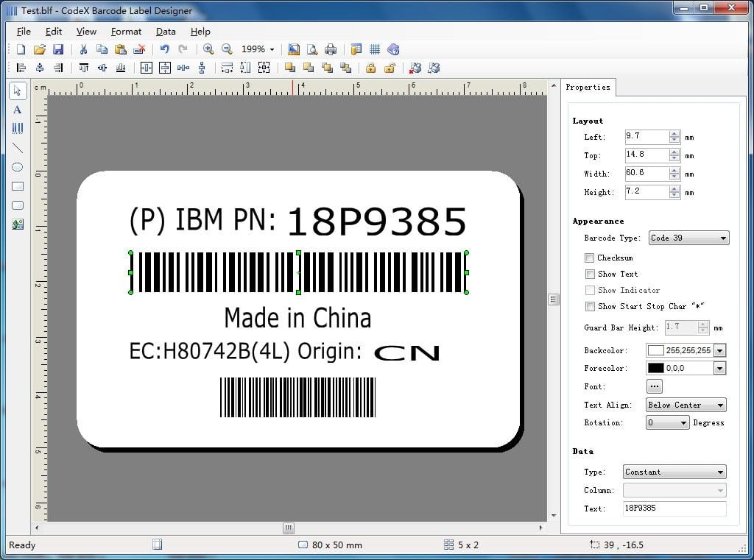Toggle the grid display

pos(375,49)
